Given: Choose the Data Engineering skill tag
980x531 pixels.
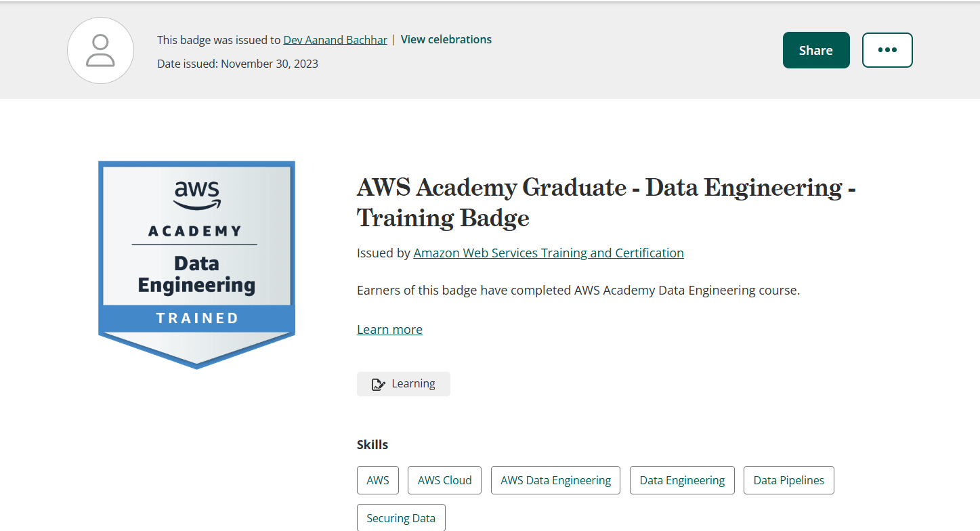Looking at the screenshot, I should [x=682, y=480].
